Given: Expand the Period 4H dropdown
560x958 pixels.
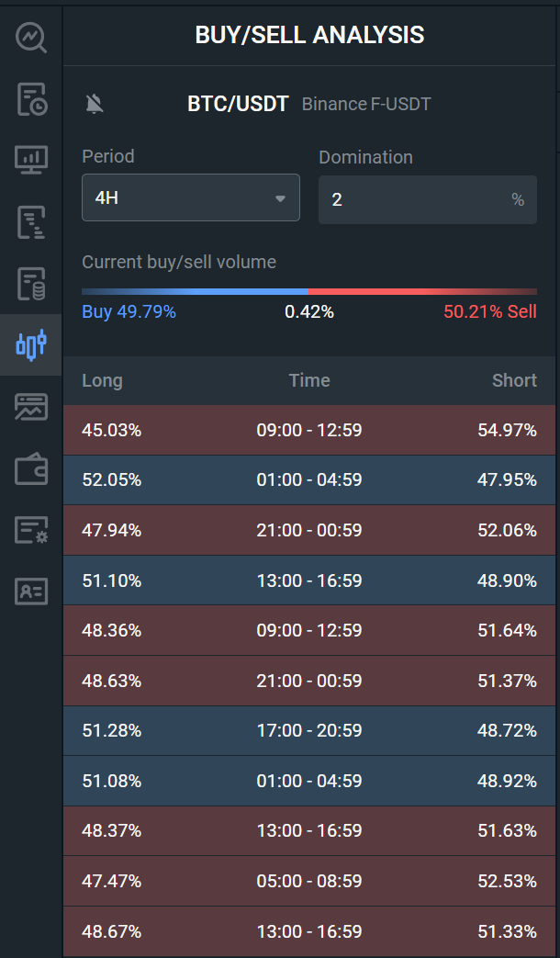Looking at the screenshot, I should pos(190,198).
